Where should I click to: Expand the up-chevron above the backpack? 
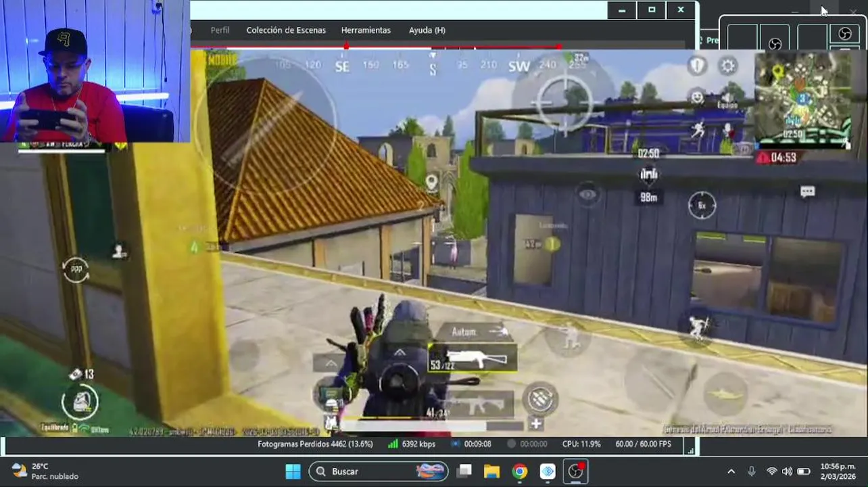click(x=400, y=352)
